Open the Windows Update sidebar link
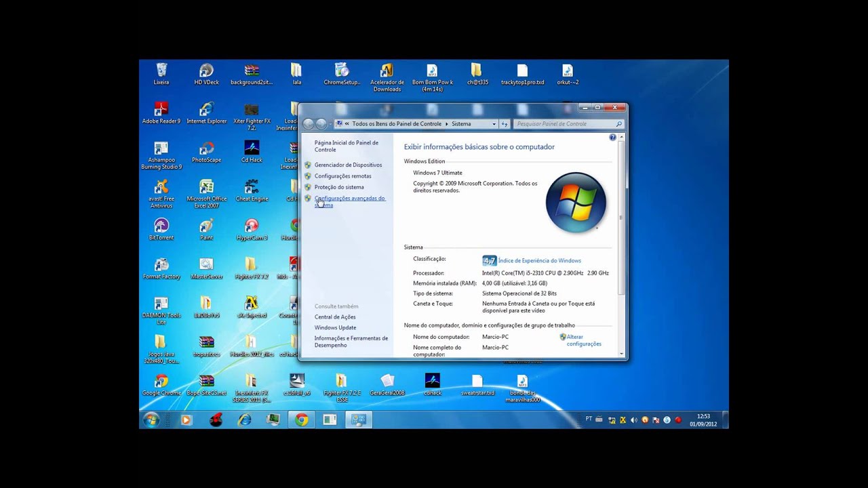 (335, 328)
